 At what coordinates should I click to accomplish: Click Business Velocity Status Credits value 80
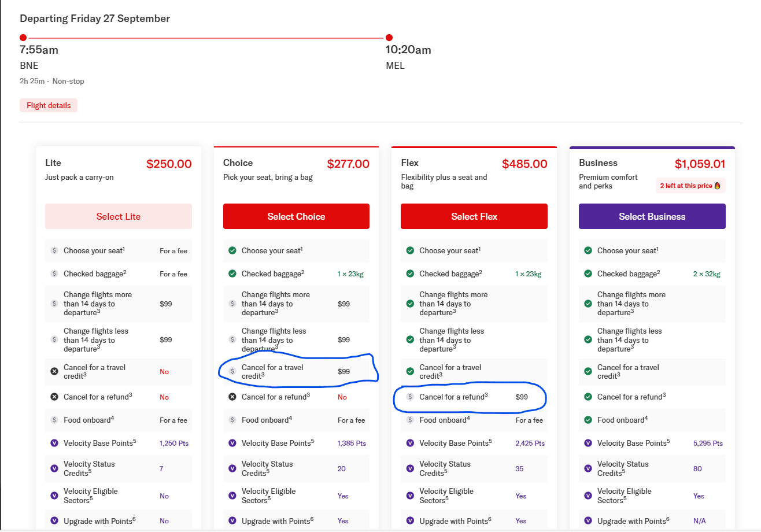coord(697,469)
